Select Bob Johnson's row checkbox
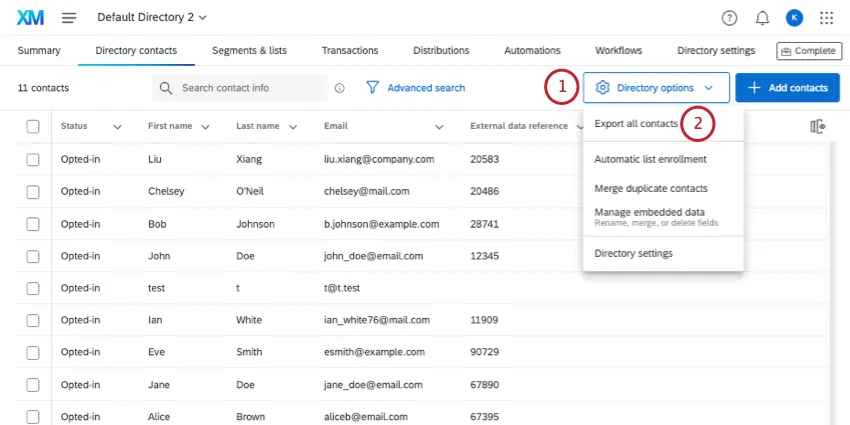Image resolution: width=850 pixels, height=425 pixels. pos(33,224)
